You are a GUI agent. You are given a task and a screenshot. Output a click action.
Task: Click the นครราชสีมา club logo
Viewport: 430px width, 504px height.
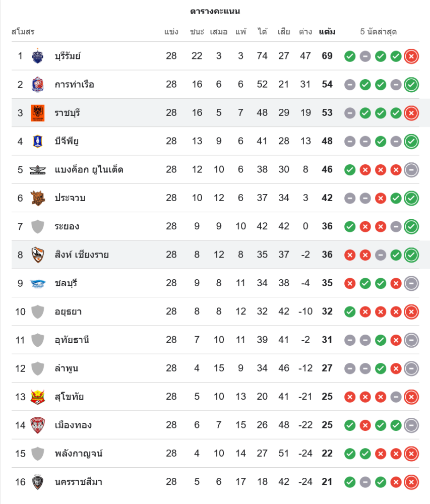tap(38, 482)
